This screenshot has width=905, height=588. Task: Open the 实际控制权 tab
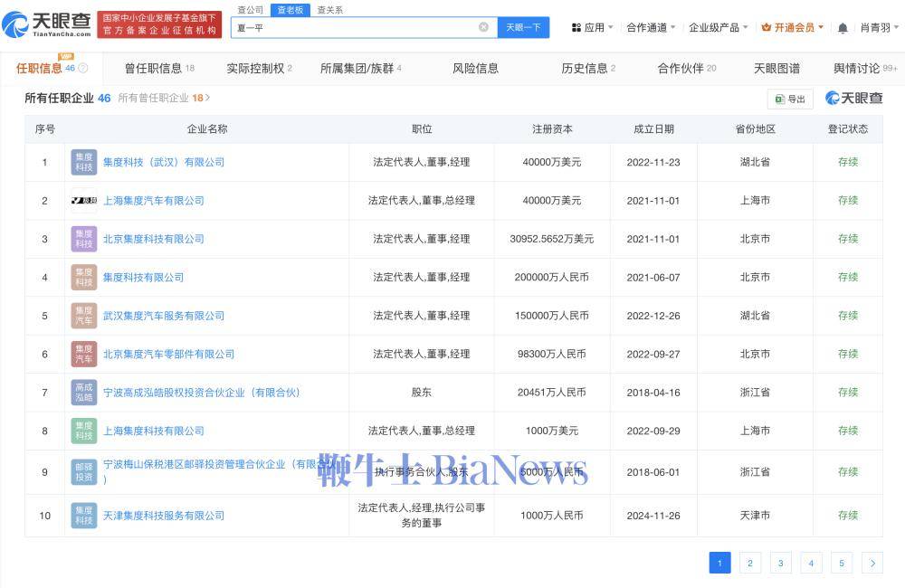[259, 68]
